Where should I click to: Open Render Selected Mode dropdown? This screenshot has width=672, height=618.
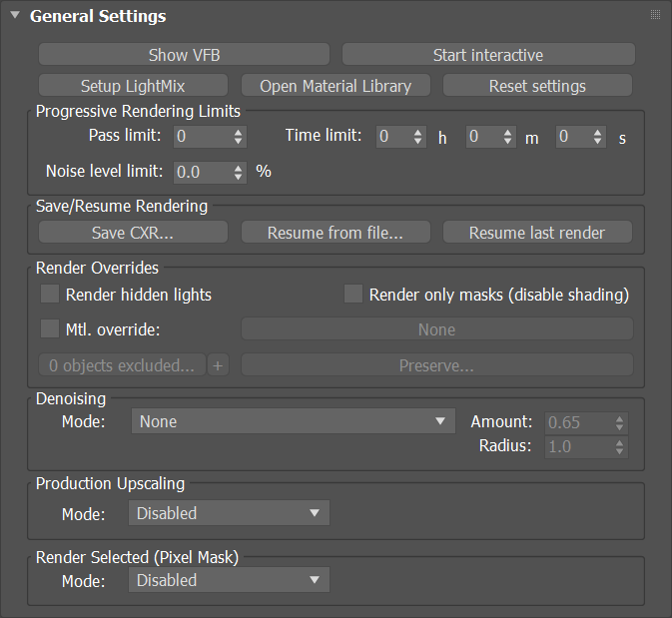point(229,580)
